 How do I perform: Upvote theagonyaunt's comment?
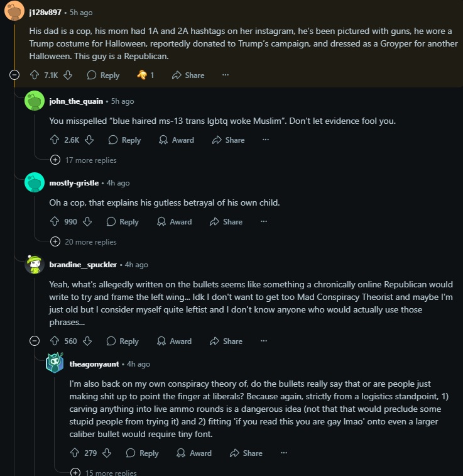75,453
